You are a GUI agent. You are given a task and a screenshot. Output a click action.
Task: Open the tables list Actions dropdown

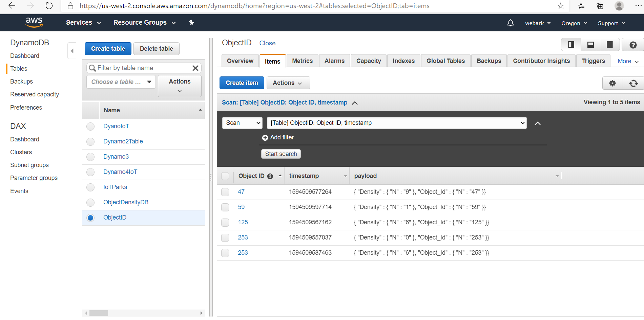point(180,86)
